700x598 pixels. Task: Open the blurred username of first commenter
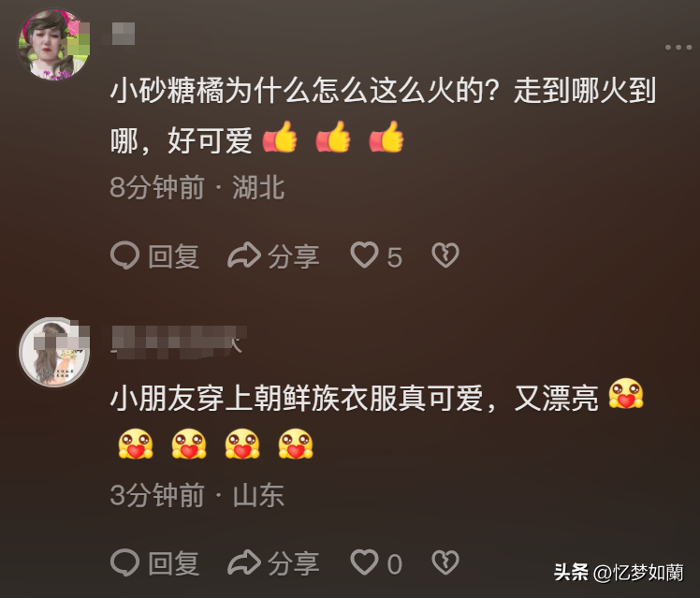click(123, 34)
